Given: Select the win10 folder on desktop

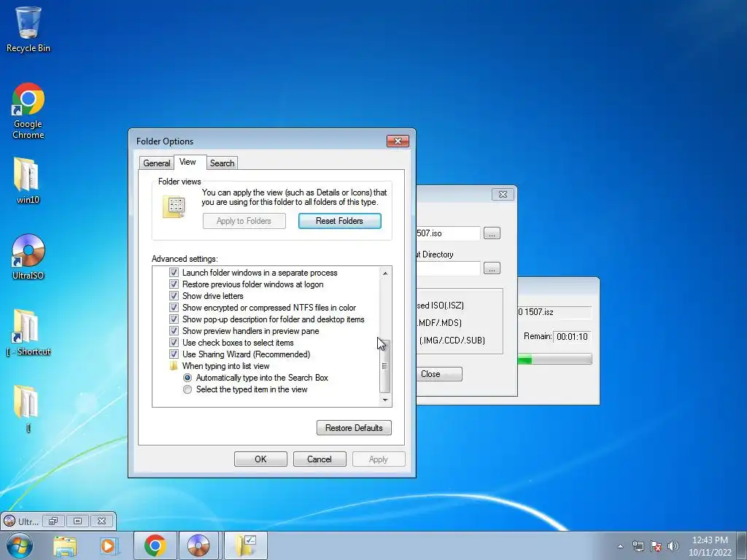Looking at the screenshot, I should tap(27, 181).
